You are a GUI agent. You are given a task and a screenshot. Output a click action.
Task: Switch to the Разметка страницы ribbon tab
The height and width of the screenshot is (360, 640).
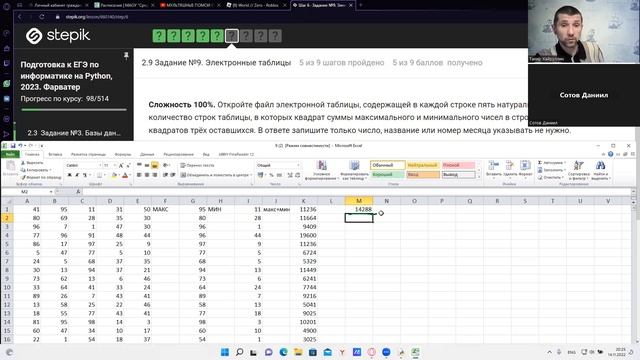click(x=88, y=154)
